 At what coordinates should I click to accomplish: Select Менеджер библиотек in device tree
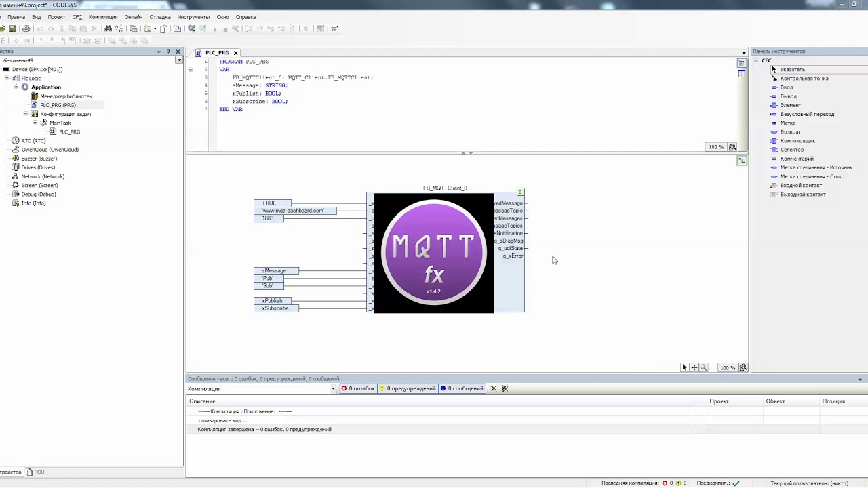(66, 96)
